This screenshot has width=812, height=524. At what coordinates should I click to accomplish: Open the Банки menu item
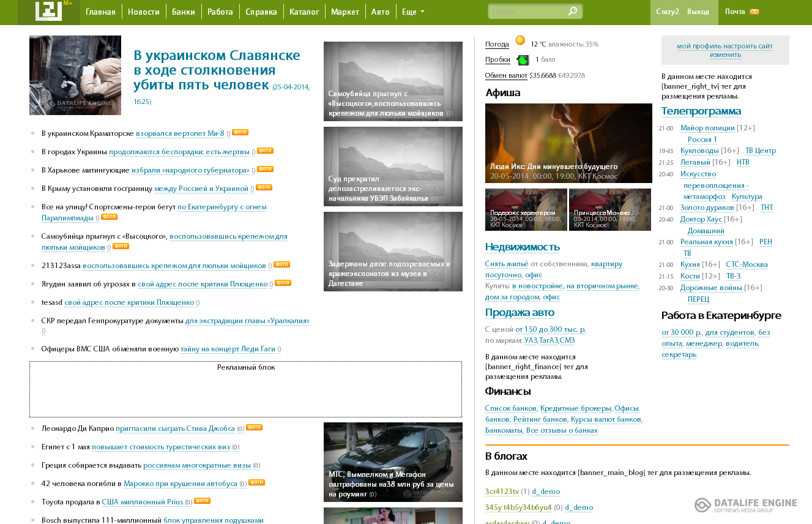click(x=184, y=12)
